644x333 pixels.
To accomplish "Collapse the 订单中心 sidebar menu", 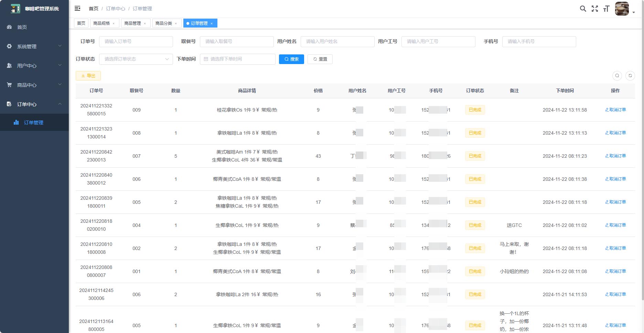I will point(34,104).
